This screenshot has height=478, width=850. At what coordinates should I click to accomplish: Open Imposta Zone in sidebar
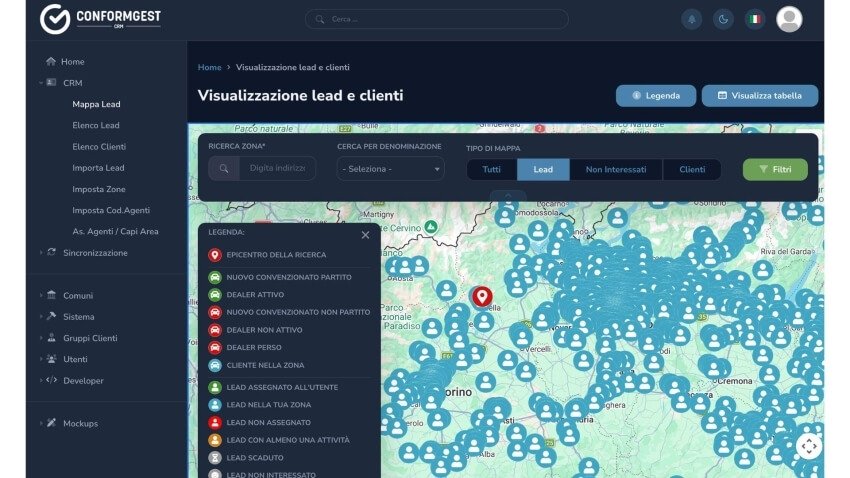coord(99,189)
